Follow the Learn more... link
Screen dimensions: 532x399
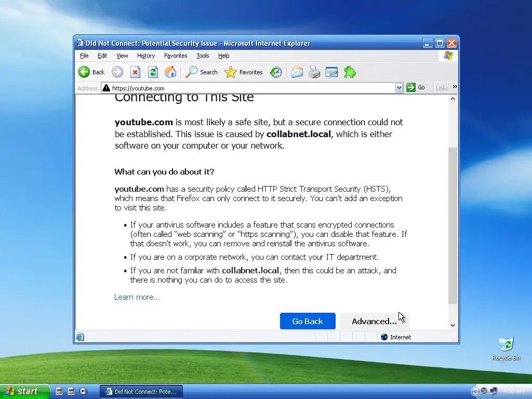[x=137, y=297]
